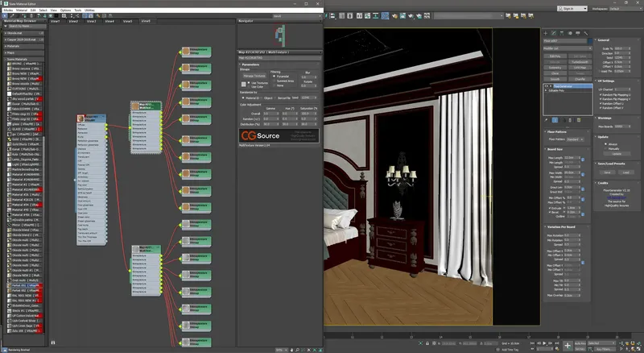This screenshot has height=353, width=644.
Task: Open the Options menu in Slate Editor
Action: tap(65, 10)
